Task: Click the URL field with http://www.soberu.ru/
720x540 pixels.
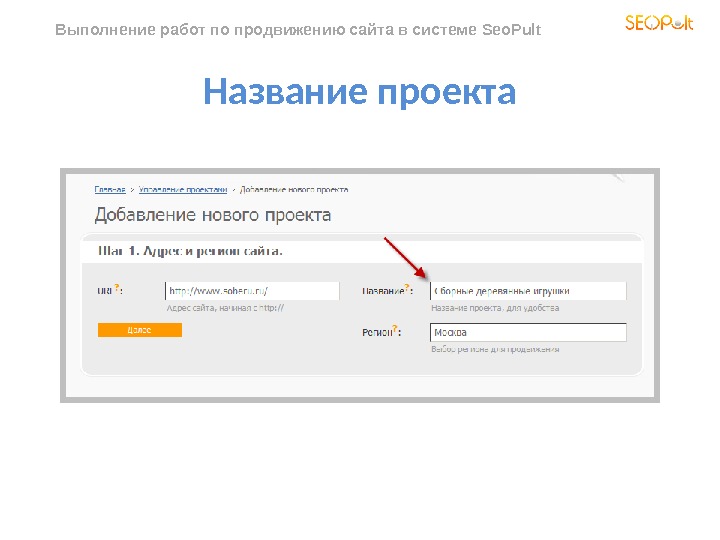Action: pos(252,291)
